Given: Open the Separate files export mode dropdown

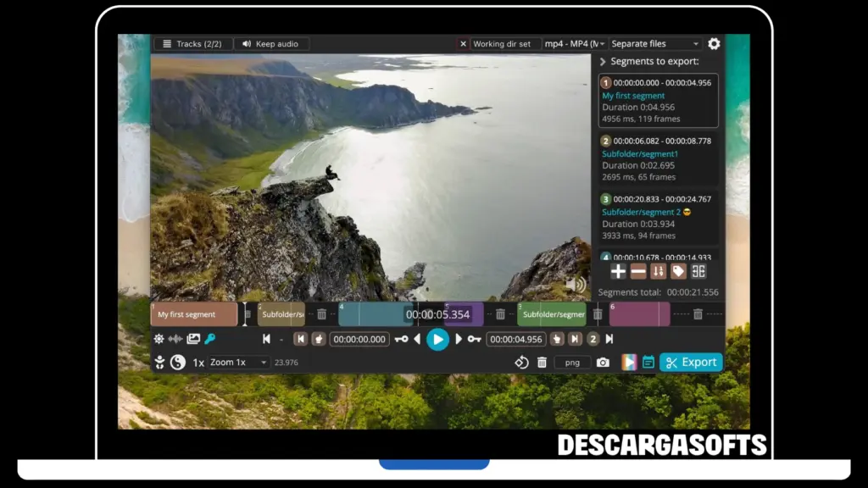Looking at the screenshot, I should tap(656, 44).
